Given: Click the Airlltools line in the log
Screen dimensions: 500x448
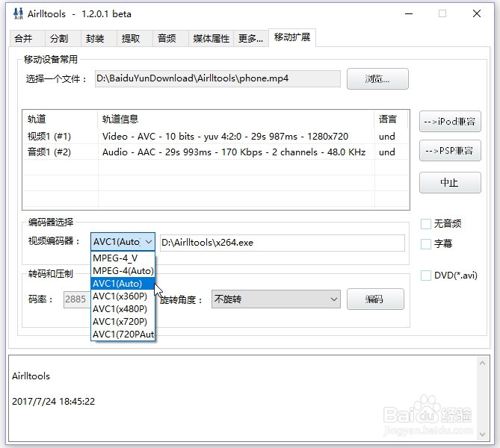Looking at the screenshot, I should click(31, 376).
